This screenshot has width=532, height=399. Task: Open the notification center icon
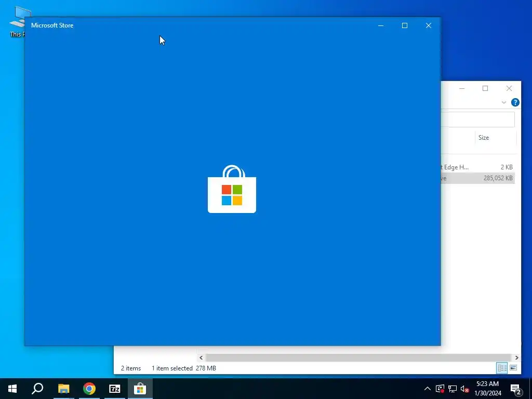515,389
